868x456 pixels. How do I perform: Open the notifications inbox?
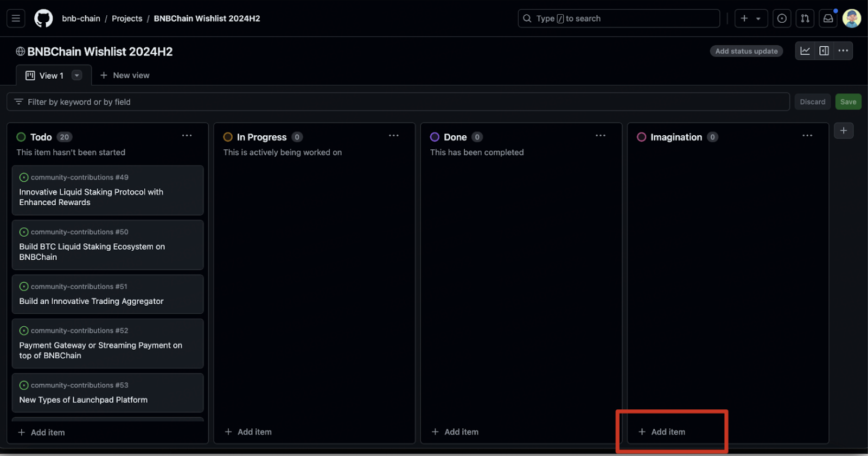[828, 18]
